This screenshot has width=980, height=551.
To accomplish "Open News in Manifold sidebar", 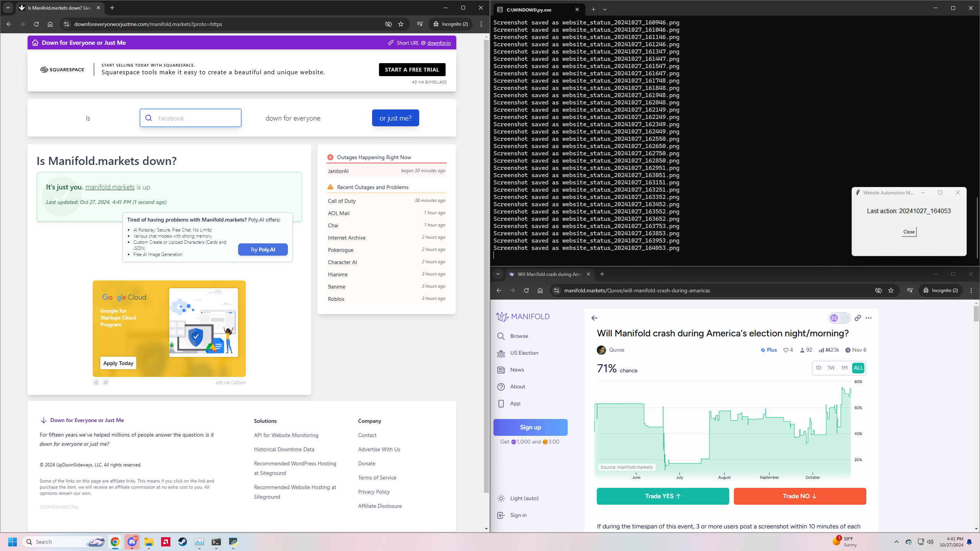I will click(x=511, y=370).
